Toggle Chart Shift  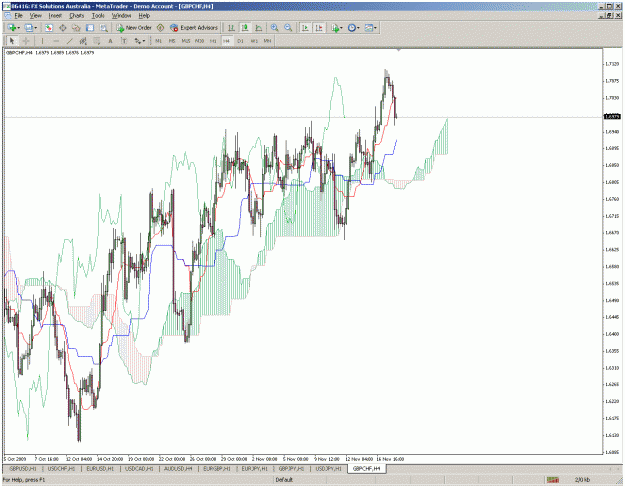point(319,28)
